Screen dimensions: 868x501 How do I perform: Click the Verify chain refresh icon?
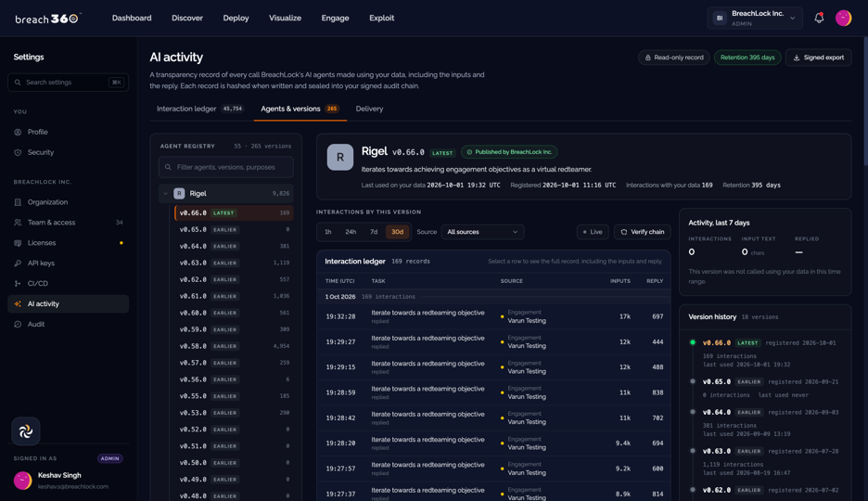(624, 232)
